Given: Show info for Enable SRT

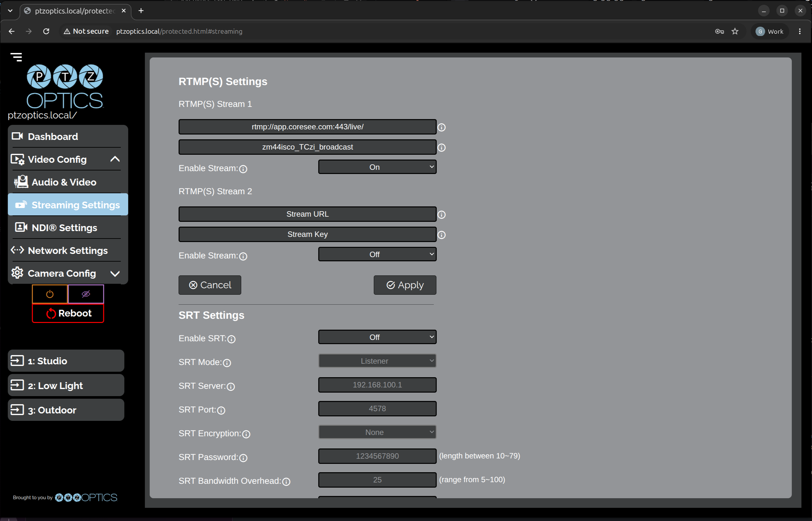Looking at the screenshot, I should (231, 339).
